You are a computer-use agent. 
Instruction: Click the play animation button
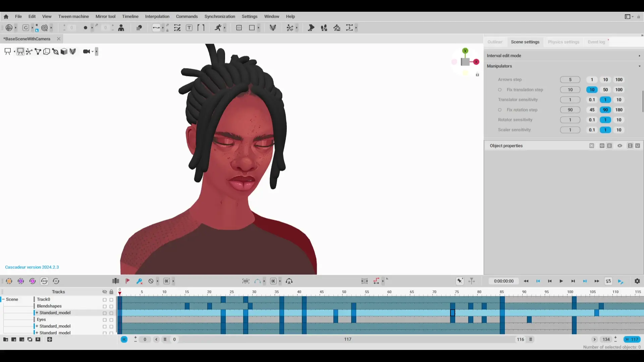561,281
